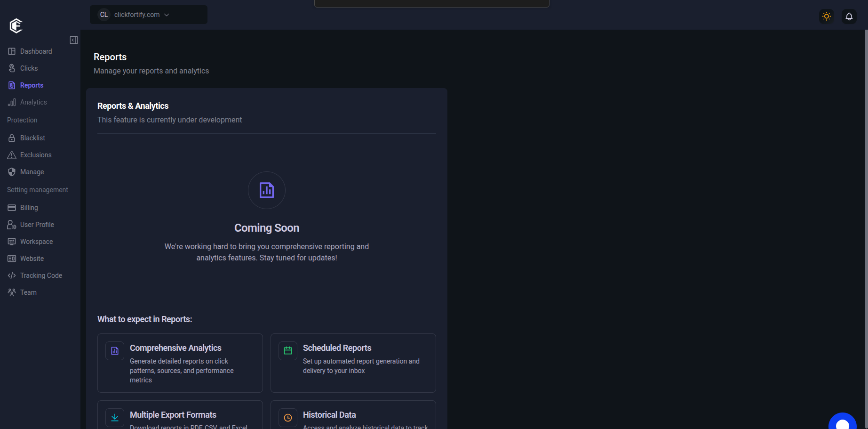Image resolution: width=868 pixels, height=429 pixels.
Task: Click the Scheduled Reports calendar icon
Action: (x=287, y=350)
